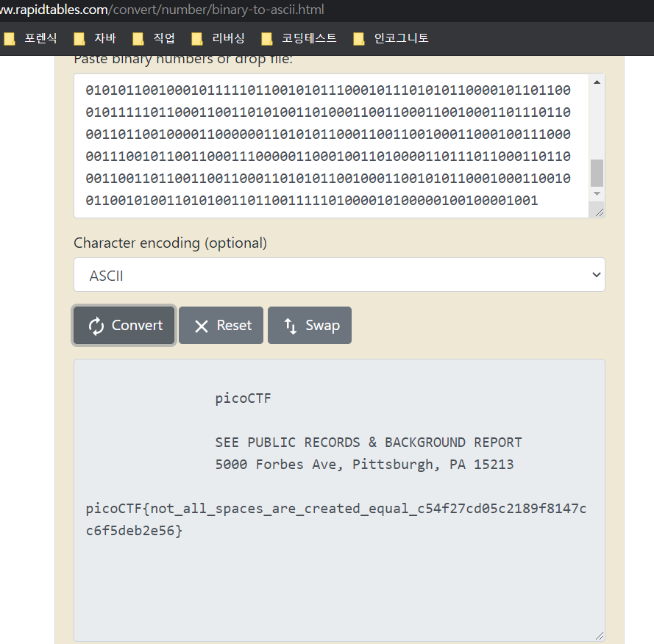Click the binary textarea scroll down arrow
Image resolution: width=654 pixels, height=644 pixels.
click(597, 193)
